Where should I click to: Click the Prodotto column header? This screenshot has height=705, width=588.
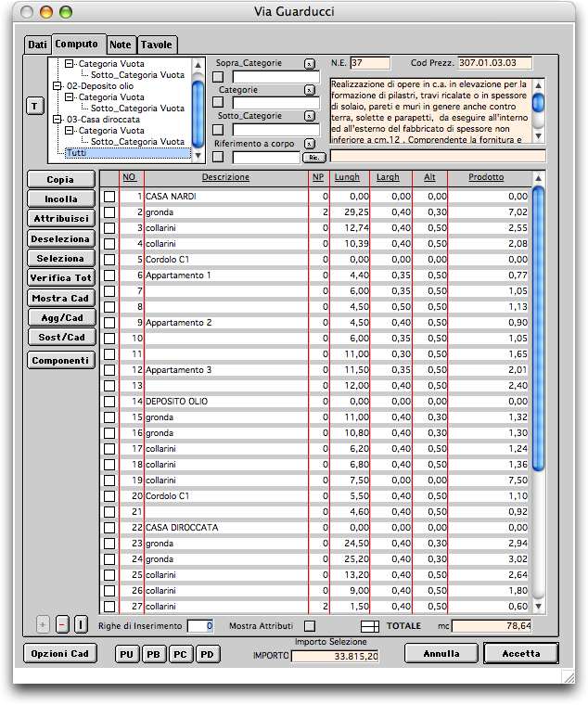486,177
